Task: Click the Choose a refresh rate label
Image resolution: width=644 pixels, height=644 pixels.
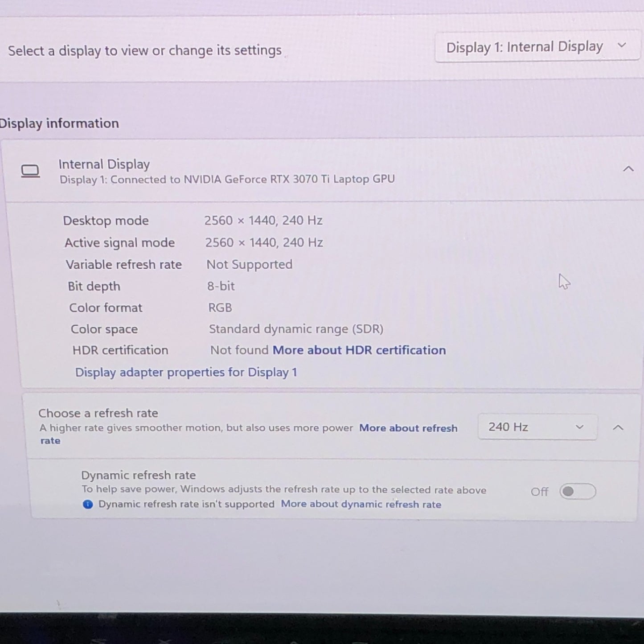Action: [98, 413]
